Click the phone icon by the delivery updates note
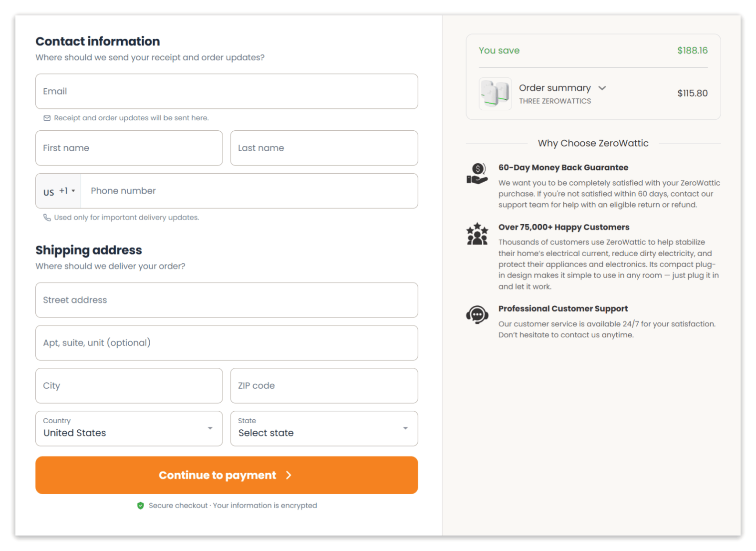The image size is (756, 551). (47, 218)
